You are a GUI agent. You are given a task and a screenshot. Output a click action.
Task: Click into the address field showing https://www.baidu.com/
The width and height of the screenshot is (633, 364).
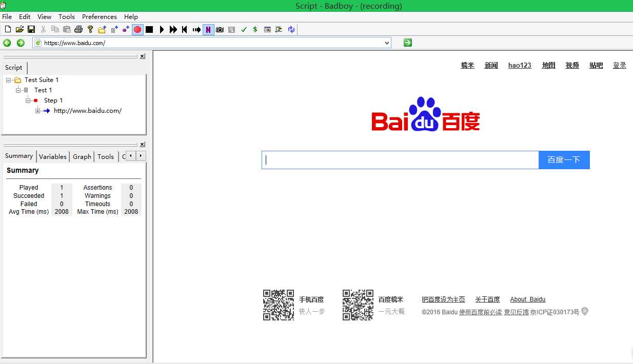[212, 43]
